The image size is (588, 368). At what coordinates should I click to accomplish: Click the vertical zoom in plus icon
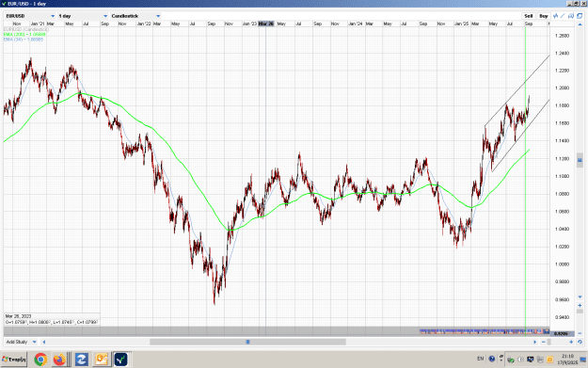click(580, 305)
